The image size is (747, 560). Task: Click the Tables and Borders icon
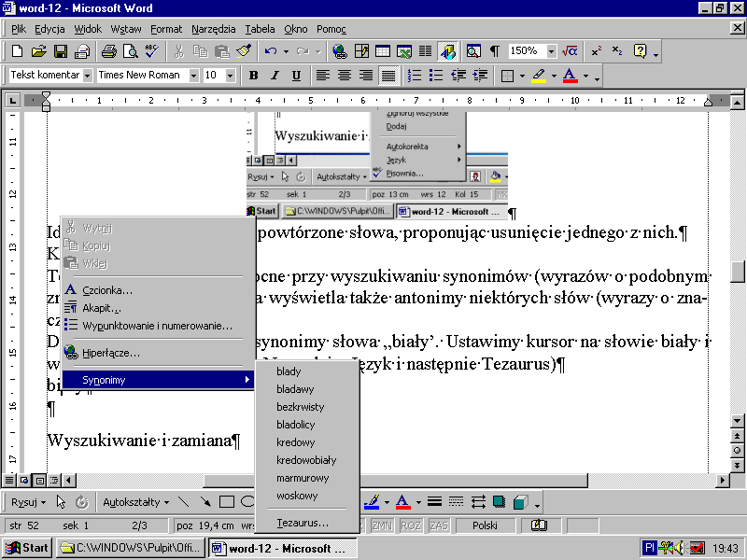point(361,51)
